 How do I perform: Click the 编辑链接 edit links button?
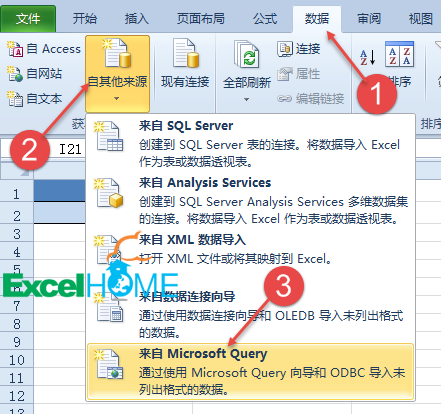coord(310,99)
